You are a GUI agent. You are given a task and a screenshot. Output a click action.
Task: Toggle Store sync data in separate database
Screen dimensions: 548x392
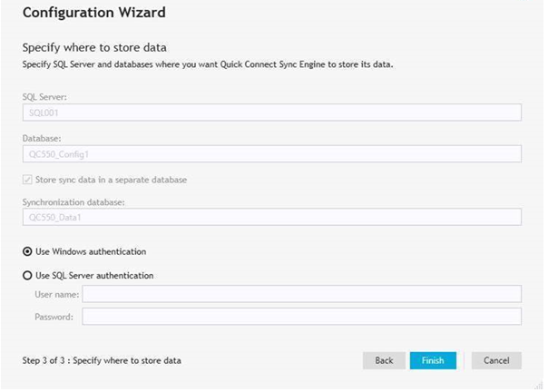point(27,180)
